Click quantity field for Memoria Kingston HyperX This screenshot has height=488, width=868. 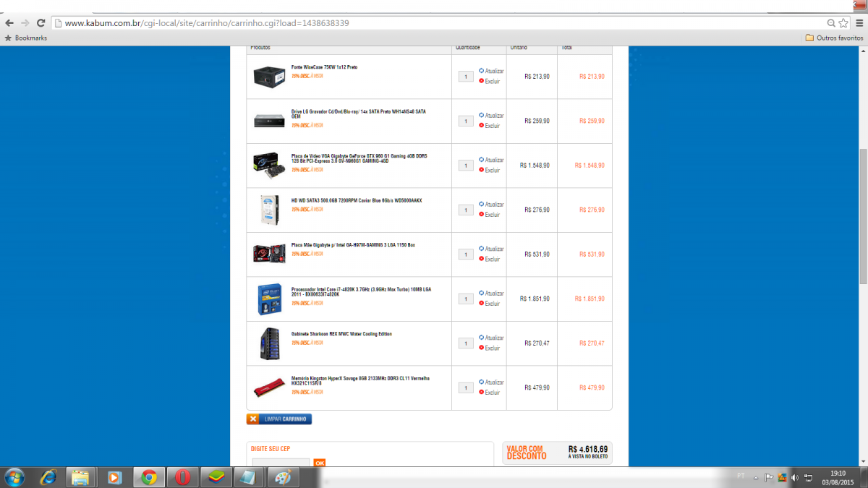(466, 388)
